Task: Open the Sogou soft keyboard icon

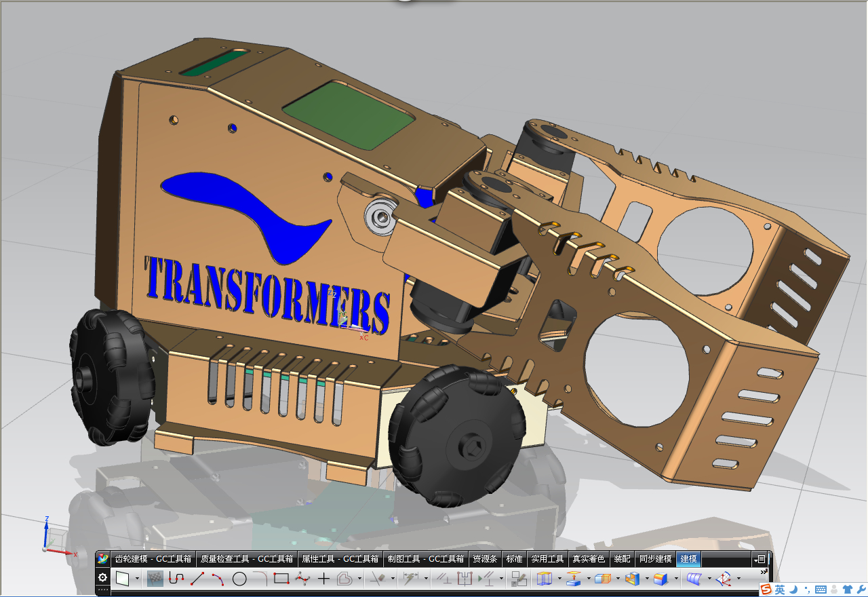Action: 821,590
